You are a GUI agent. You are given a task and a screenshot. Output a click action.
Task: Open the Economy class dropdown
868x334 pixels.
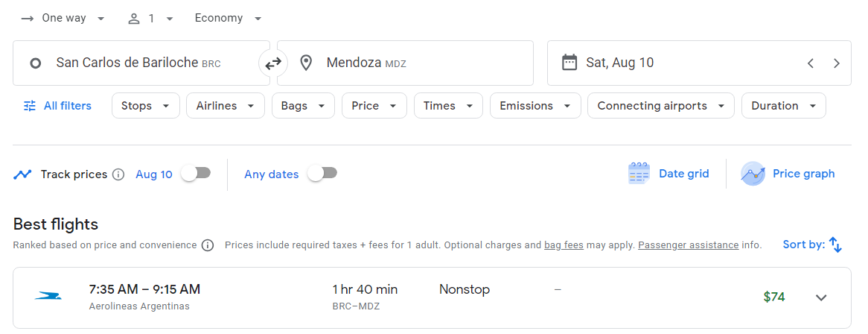point(228,19)
